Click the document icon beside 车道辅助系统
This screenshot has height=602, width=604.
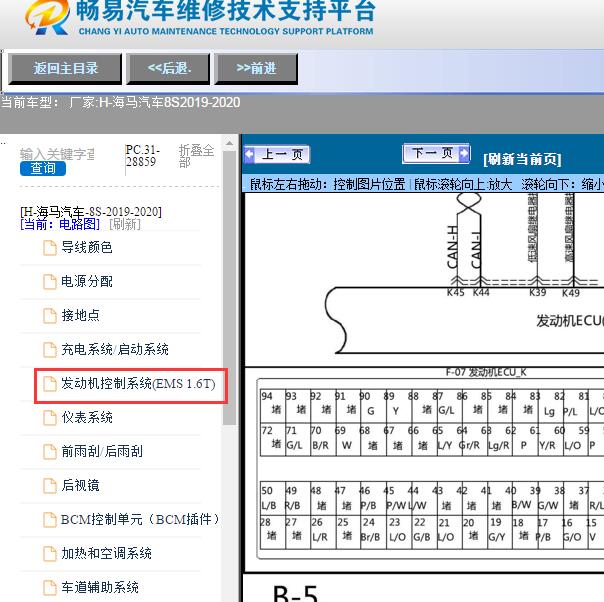[x=50, y=588]
